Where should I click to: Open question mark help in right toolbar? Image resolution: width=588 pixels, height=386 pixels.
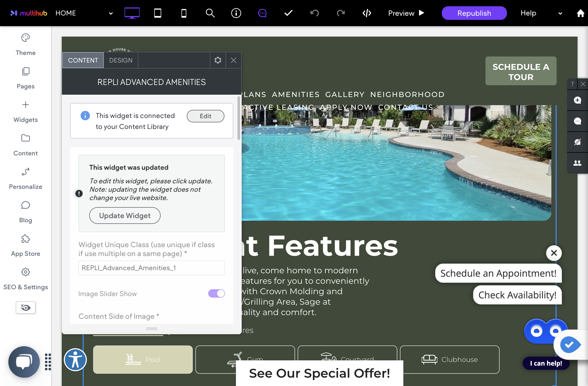[572, 84]
